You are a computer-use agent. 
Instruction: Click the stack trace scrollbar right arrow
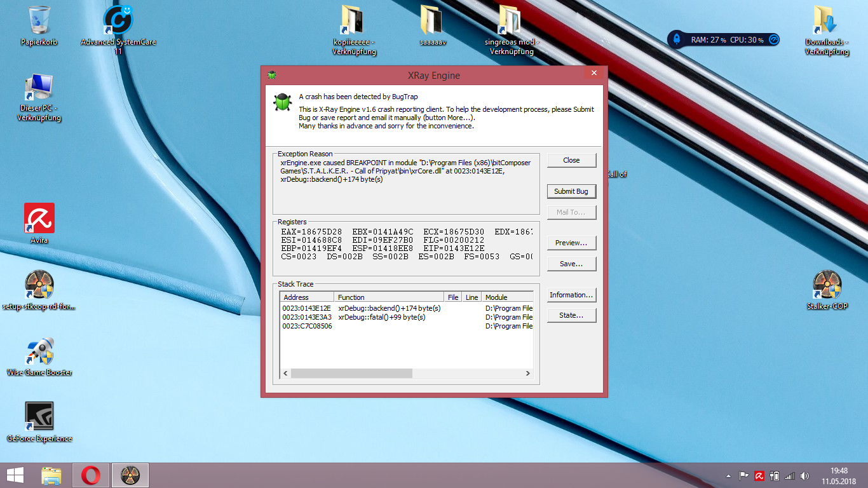pos(528,374)
